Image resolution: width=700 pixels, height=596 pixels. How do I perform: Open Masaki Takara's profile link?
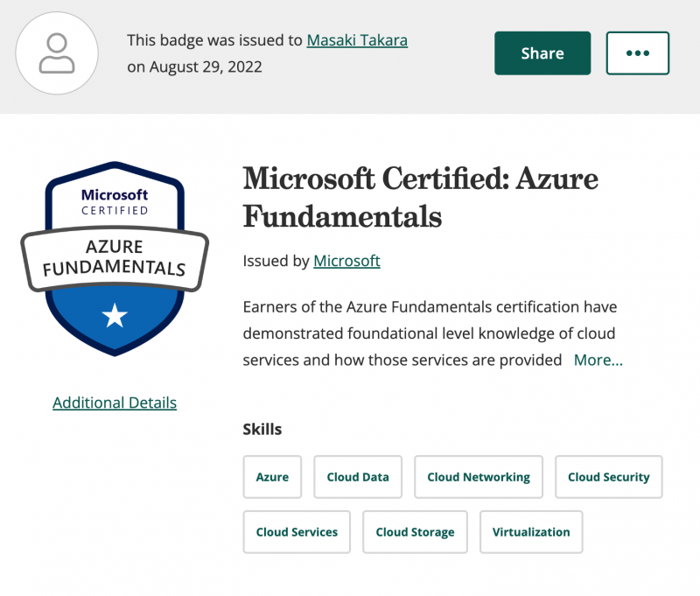point(357,40)
